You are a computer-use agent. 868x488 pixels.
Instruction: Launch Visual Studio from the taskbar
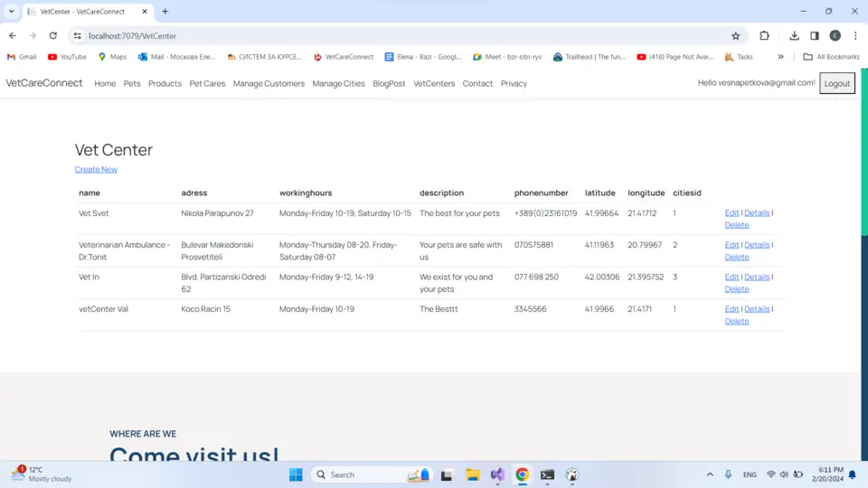click(497, 474)
